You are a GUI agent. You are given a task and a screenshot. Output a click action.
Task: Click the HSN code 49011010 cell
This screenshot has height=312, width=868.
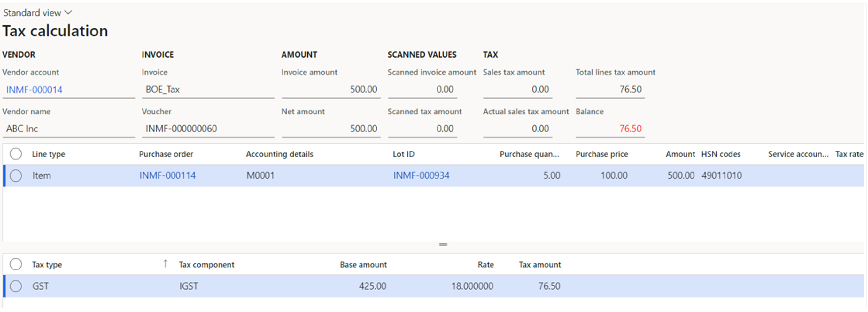722,175
